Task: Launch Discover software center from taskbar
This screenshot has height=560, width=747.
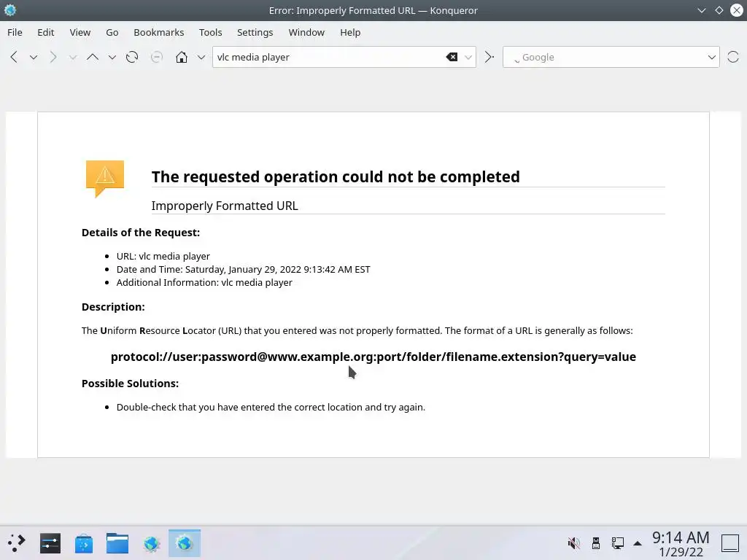Action: point(84,543)
